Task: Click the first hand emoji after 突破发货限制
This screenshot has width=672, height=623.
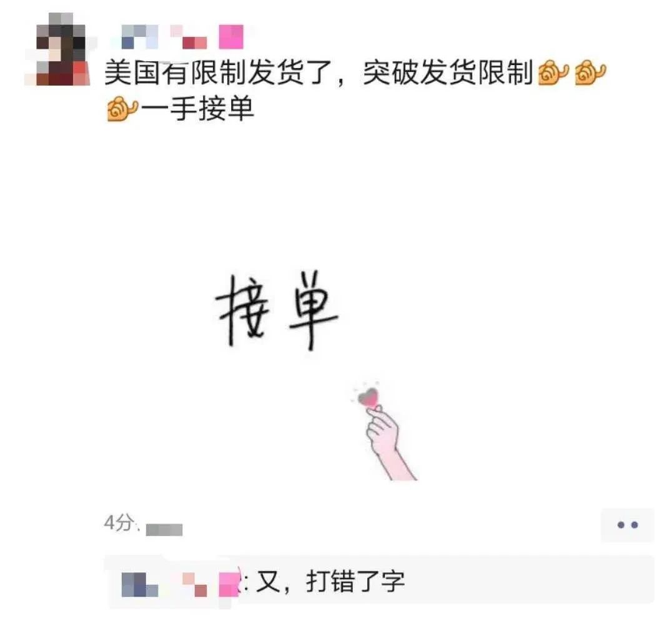Action: click(553, 72)
